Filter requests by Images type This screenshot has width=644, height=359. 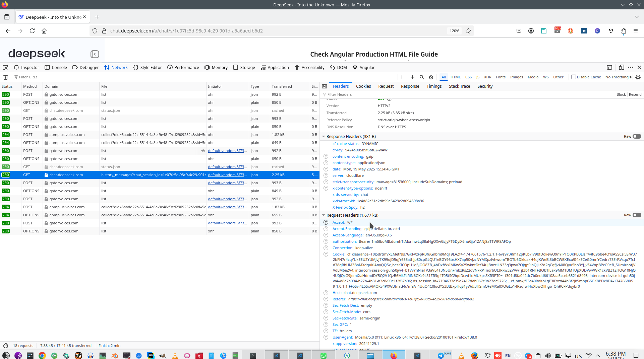click(x=516, y=77)
